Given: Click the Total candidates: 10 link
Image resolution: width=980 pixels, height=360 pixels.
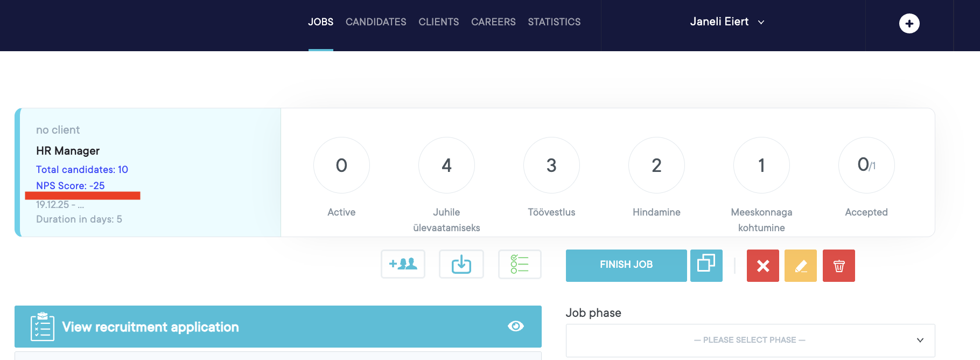Looking at the screenshot, I should pyautogui.click(x=82, y=170).
